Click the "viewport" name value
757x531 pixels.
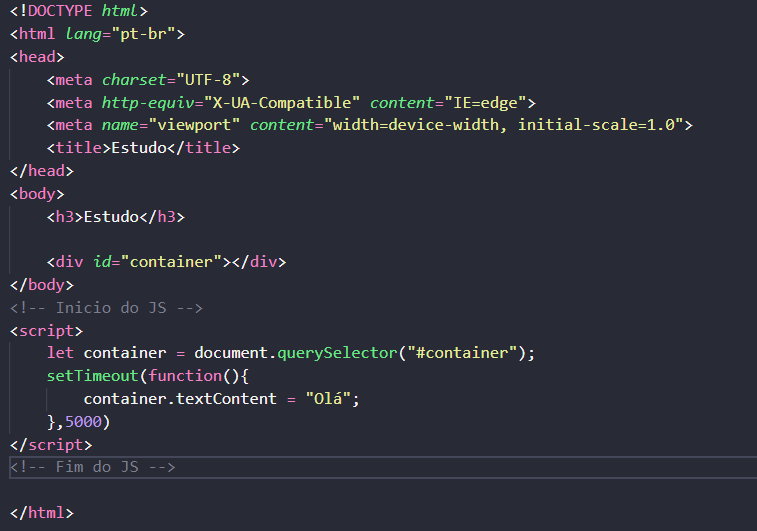tap(195, 125)
